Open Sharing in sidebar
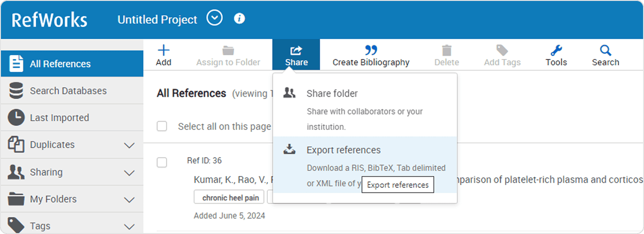 point(72,172)
